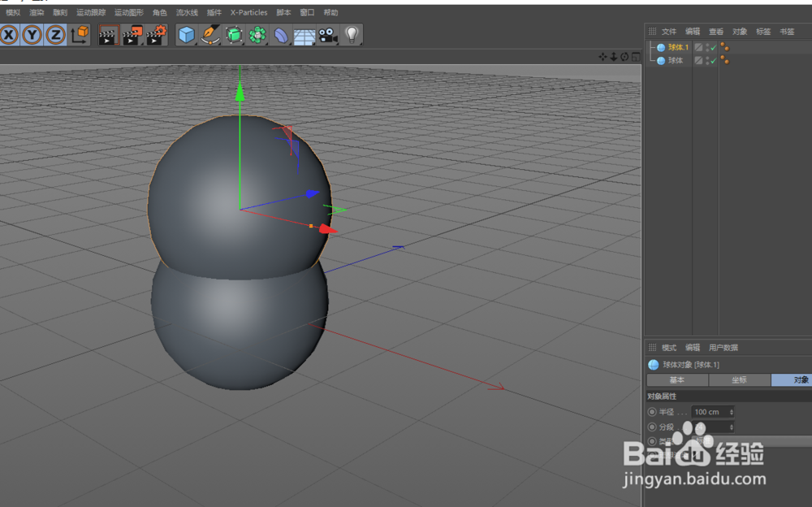
Task: Open the 流水线 menu
Action: (187, 12)
